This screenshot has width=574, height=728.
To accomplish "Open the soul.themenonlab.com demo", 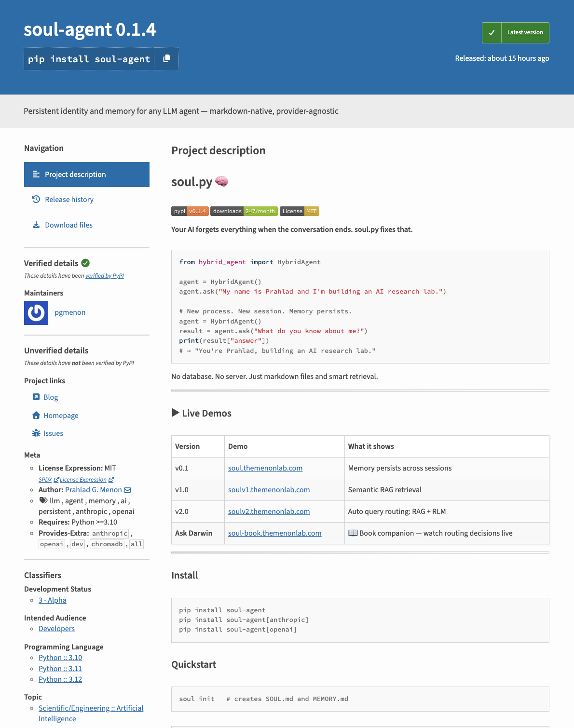I will point(265,468).
